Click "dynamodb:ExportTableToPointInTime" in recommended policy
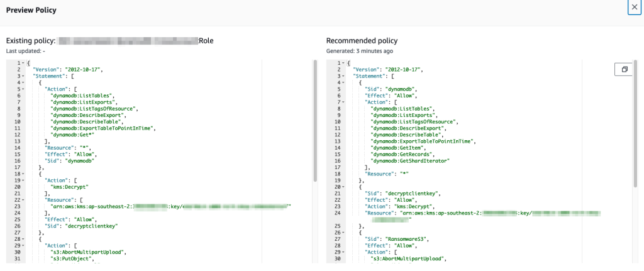The image size is (644, 271). click(423, 141)
